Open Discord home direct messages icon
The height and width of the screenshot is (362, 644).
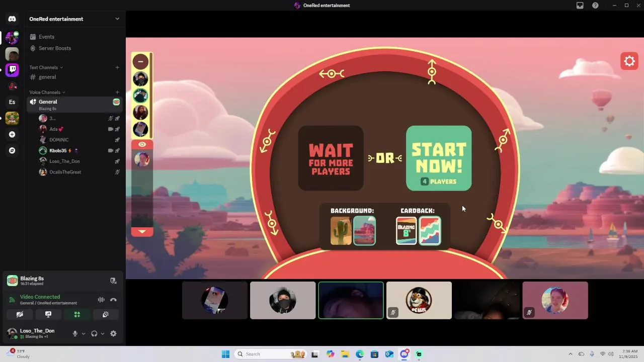[x=12, y=19]
